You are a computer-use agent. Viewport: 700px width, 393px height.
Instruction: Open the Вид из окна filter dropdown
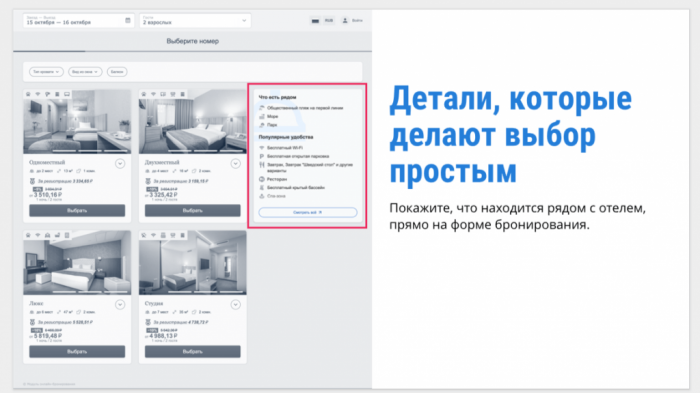point(85,71)
